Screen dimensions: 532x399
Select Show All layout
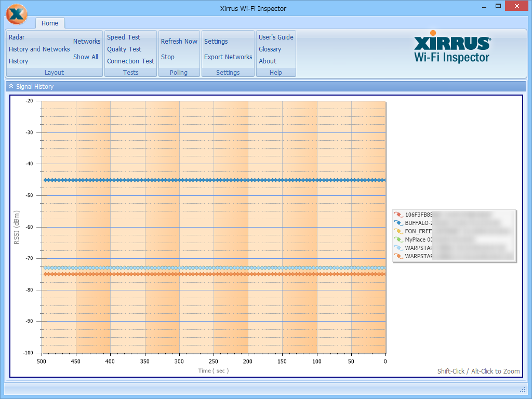coord(85,57)
